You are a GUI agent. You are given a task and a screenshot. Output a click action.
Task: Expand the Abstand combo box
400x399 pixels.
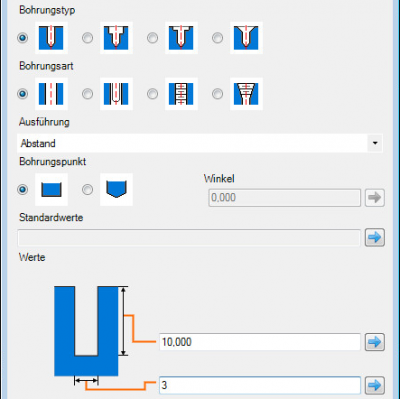point(200,143)
